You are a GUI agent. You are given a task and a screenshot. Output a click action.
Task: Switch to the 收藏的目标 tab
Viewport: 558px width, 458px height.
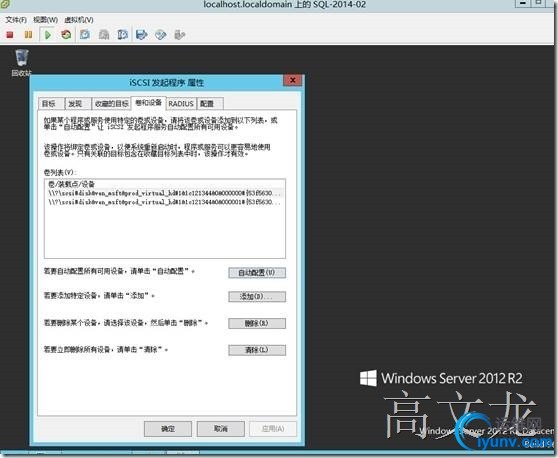[111, 104]
